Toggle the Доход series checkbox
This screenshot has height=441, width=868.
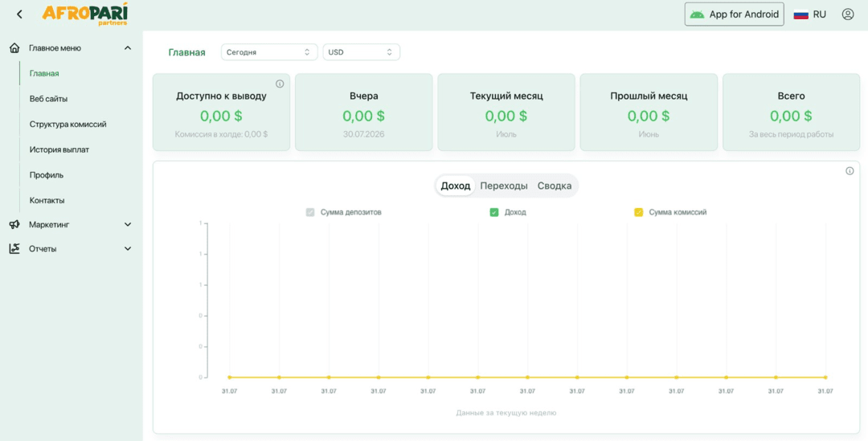(494, 213)
